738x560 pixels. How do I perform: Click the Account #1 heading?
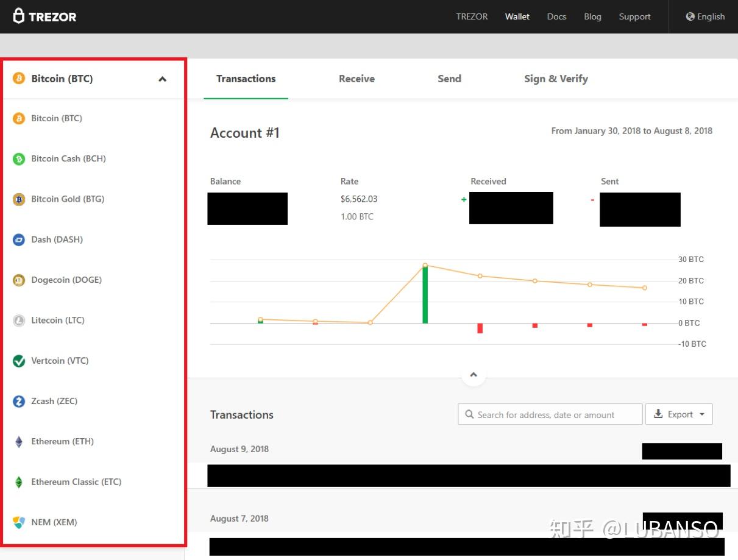245,133
